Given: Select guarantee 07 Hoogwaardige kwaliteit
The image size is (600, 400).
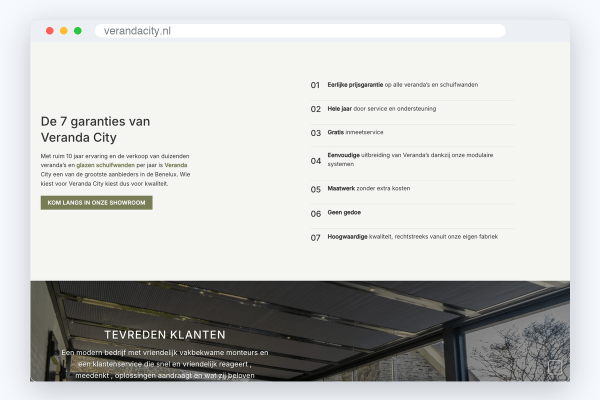Looking at the screenshot, I should (412, 237).
